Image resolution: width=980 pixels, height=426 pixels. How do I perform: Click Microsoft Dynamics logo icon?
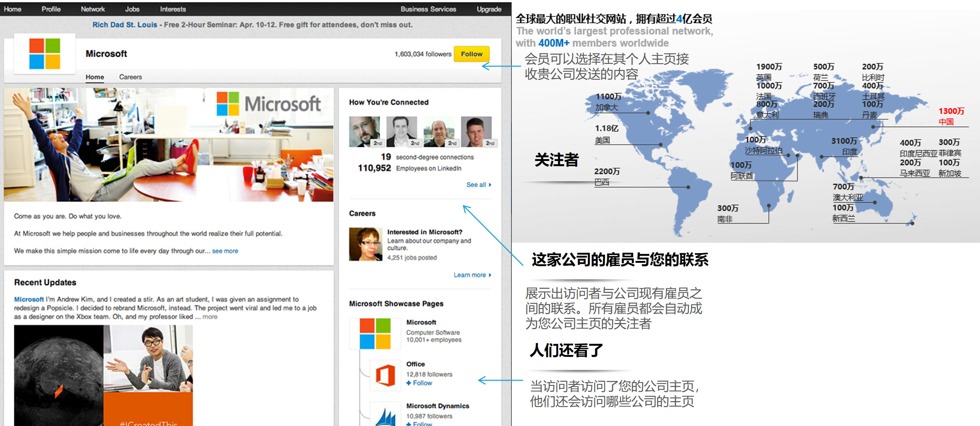pyautogui.click(x=385, y=414)
